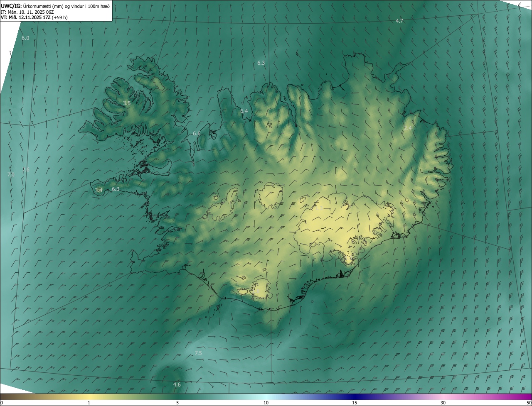Click the "7.0" value in the western sea
532x406 pixels.
(11, 175)
